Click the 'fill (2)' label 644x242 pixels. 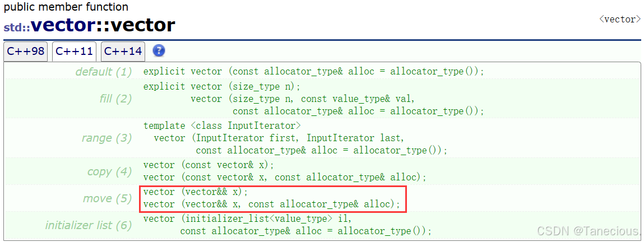[115, 99]
